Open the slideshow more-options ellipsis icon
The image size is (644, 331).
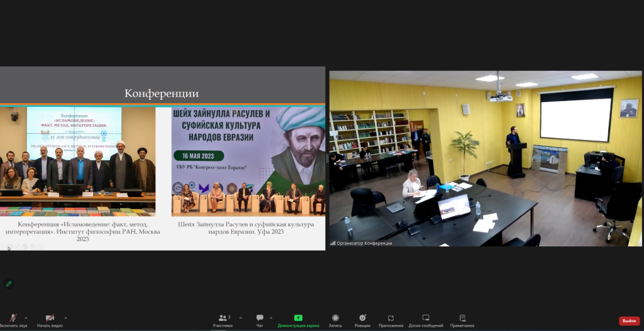pos(41,246)
